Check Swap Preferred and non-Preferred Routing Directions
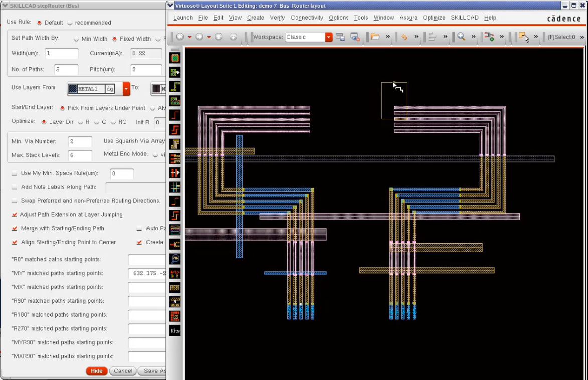 tap(15, 200)
